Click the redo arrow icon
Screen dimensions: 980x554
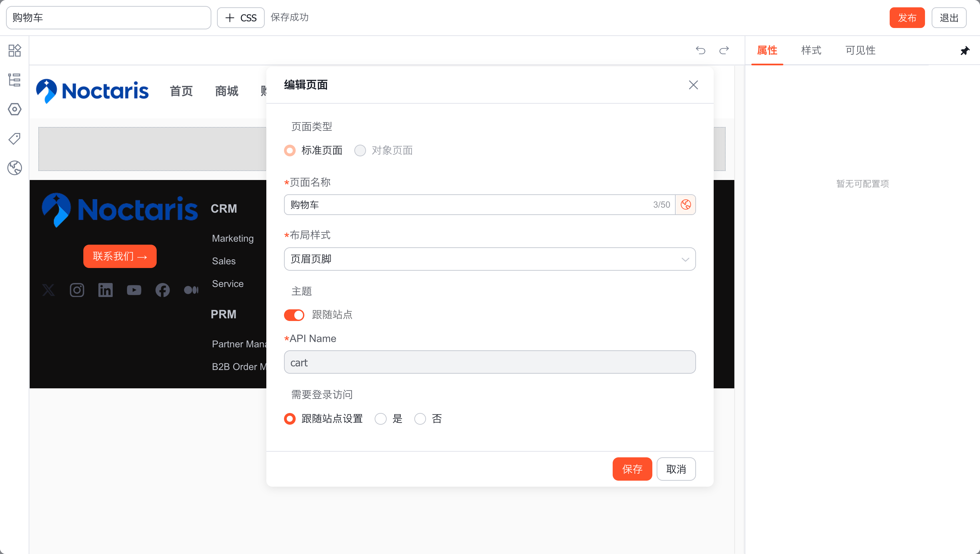coord(724,50)
